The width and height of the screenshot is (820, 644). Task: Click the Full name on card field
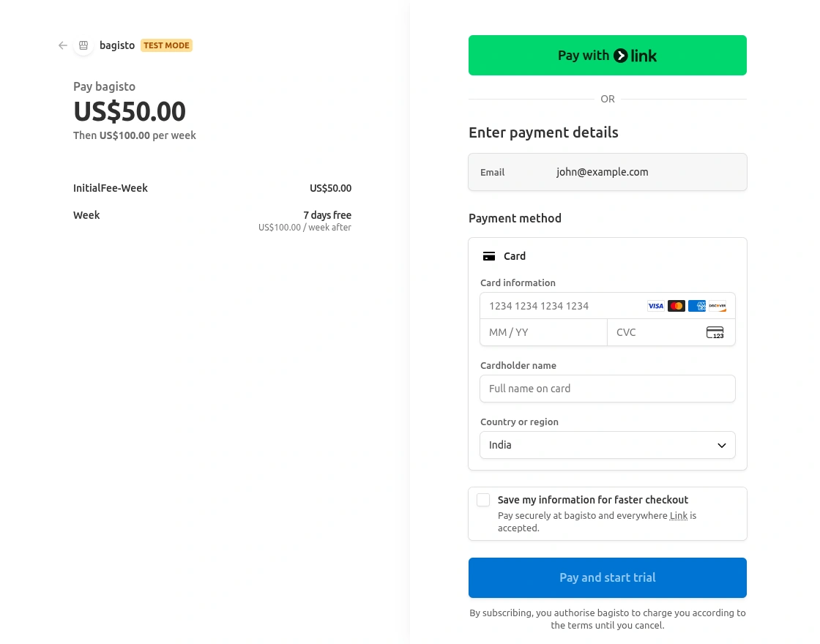(607, 389)
